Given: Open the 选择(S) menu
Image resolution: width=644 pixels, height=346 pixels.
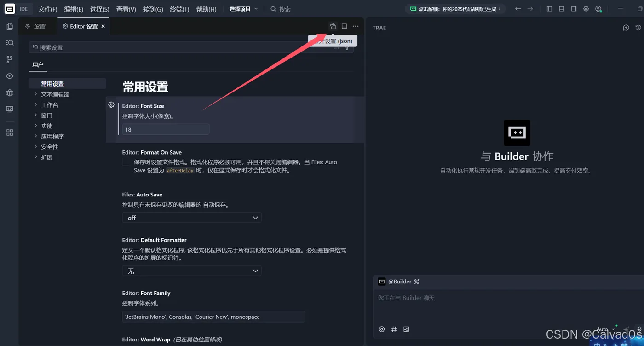Looking at the screenshot, I should [100, 9].
